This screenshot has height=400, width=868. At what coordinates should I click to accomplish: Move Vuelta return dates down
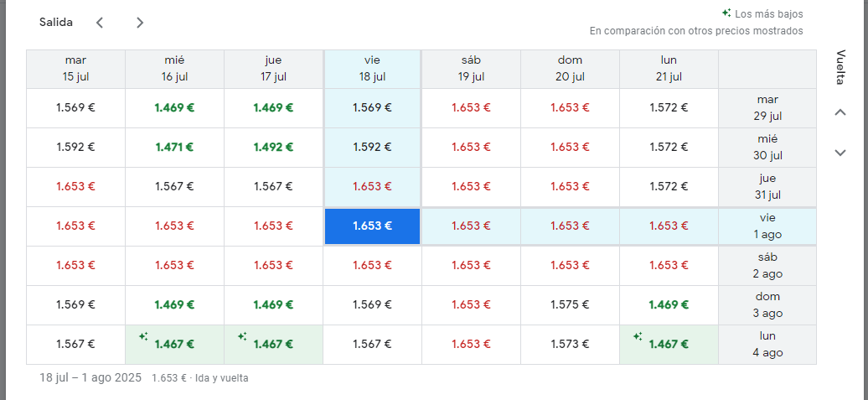(x=840, y=153)
